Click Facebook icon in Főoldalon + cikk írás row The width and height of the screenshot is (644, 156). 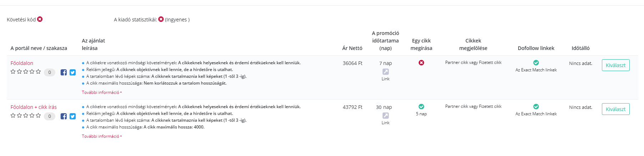click(64, 116)
